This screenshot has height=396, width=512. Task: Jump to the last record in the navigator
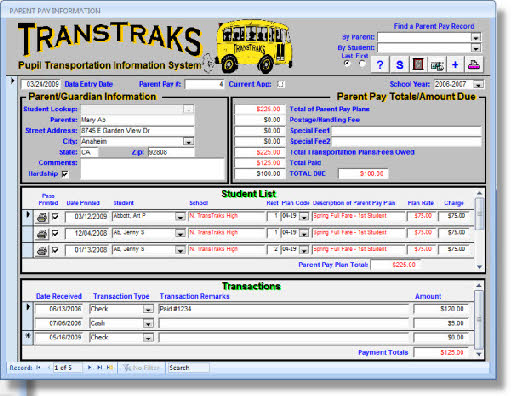pyautogui.click(x=99, y=367)
